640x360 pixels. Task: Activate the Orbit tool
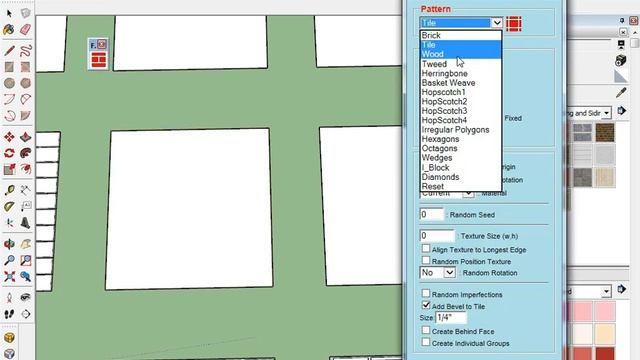click(x=9, y=244)
